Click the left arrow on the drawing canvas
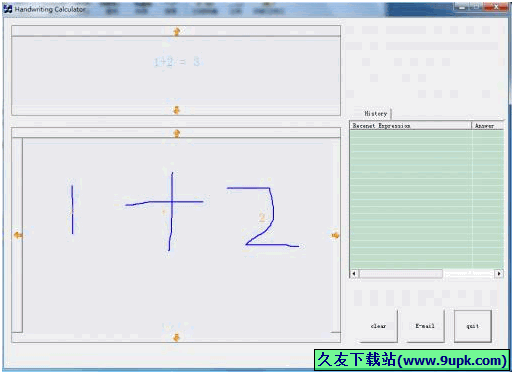This screenshot has height=374, width=513. [18, 235]
